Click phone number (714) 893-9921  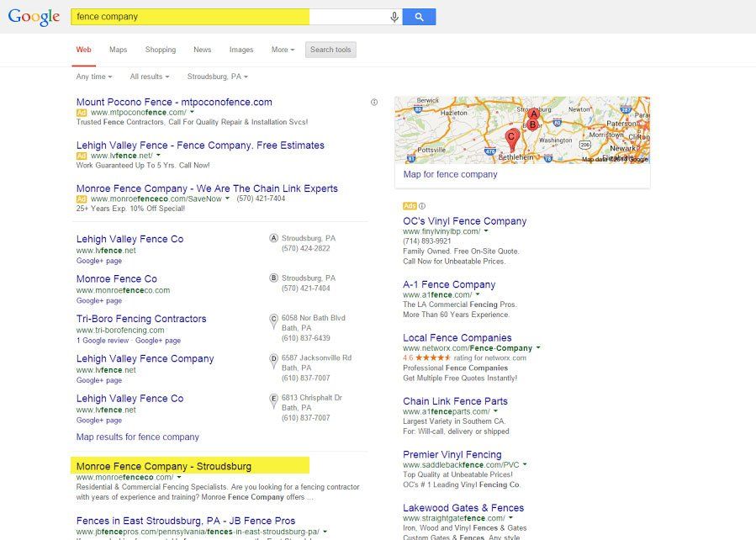click(427, 241)
